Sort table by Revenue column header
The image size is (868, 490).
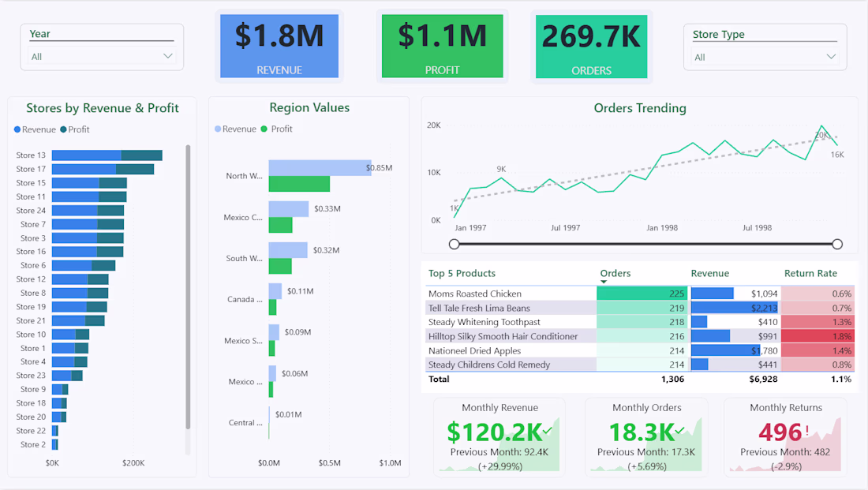[x=709, y=274]
